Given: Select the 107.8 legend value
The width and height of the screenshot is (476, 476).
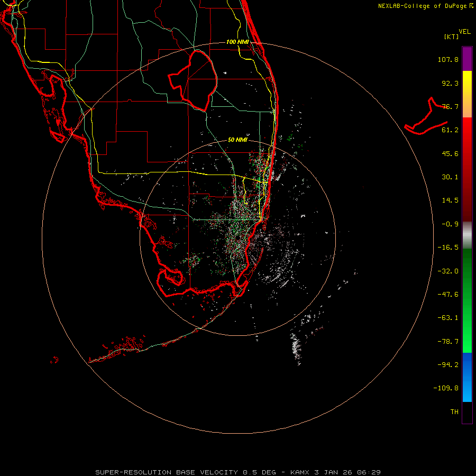Looking at the screenshot, I should pyautogui.click(x=448, y=59).
